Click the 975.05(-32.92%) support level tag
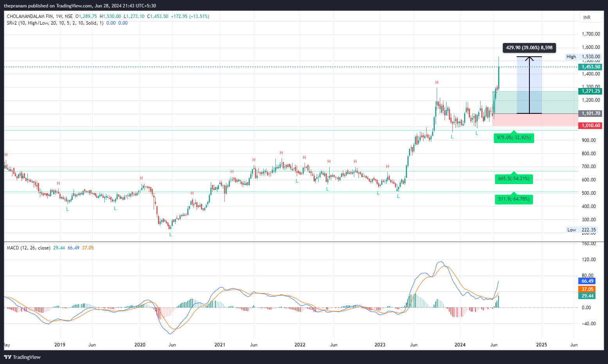 (x=514, y=138)
